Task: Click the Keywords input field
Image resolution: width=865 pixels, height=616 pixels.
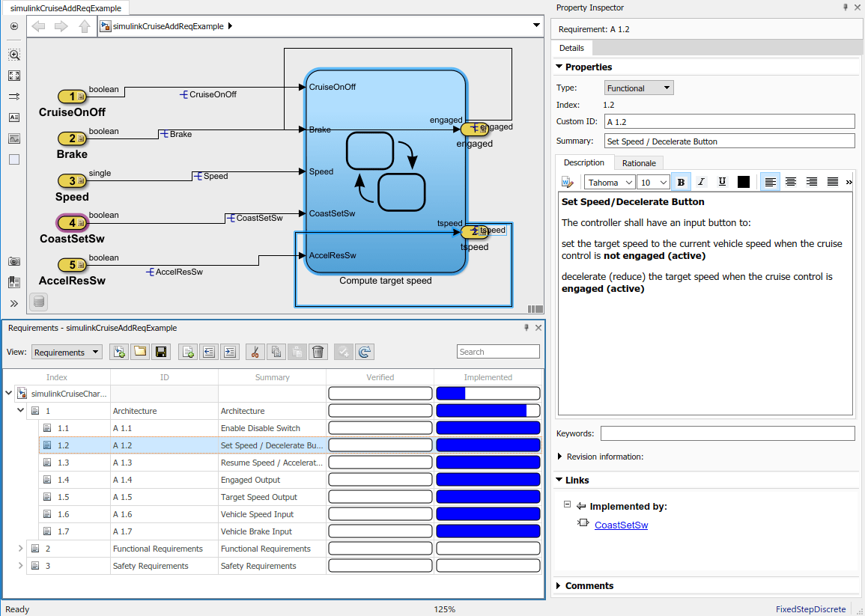Action: pyautogui.click(x=726, y=433)
